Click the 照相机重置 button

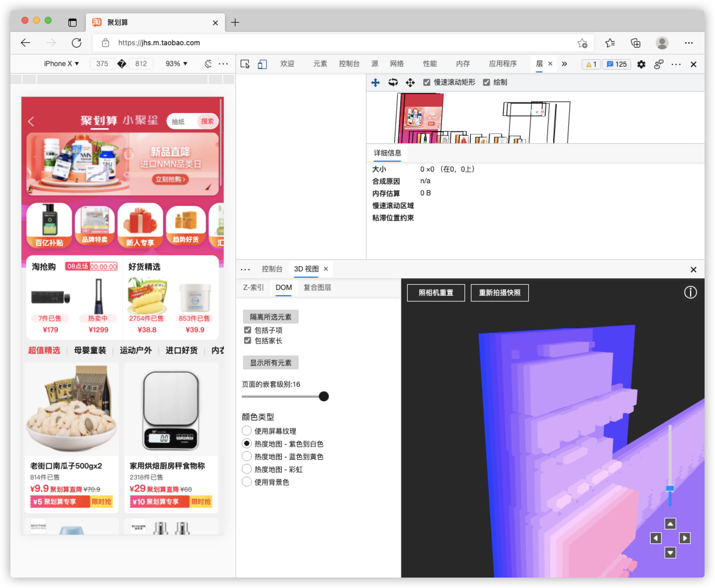tap(436, 293)
